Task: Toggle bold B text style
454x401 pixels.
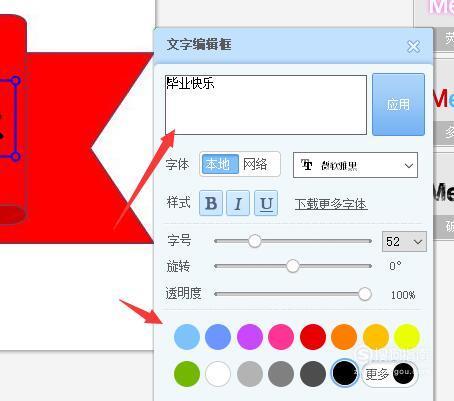Action: [x=211, y=203]
